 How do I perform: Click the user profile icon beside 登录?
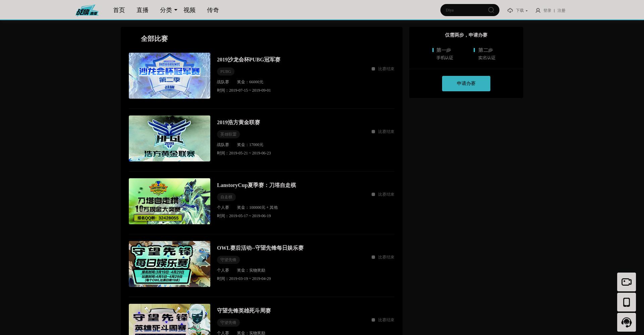538,10
